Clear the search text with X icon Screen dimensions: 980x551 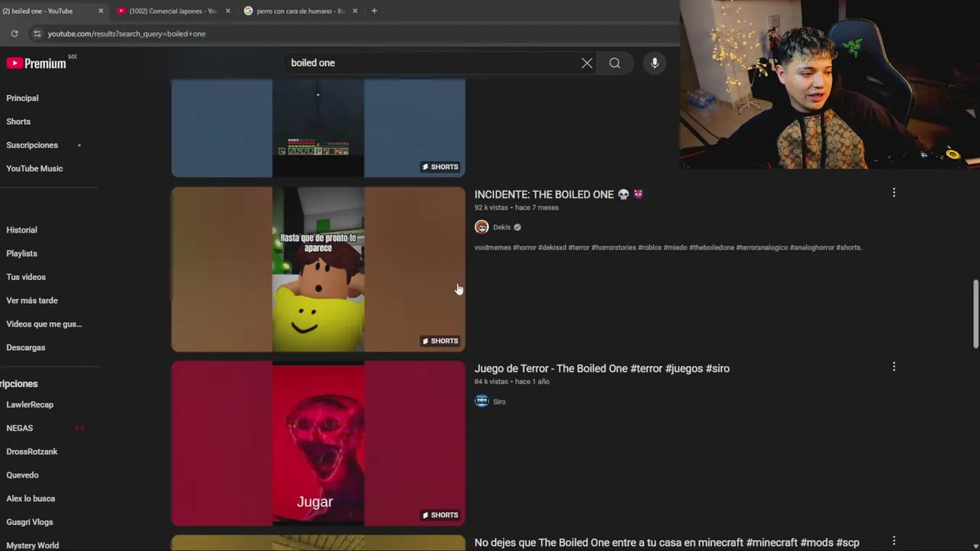(x=586, y=63)
